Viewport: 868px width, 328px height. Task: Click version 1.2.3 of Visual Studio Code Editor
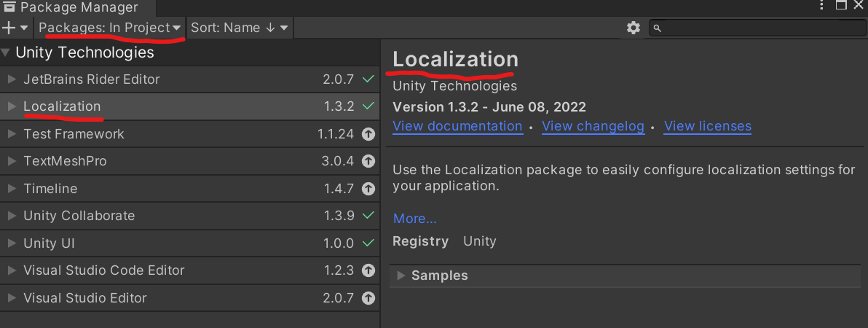[339, 270]
